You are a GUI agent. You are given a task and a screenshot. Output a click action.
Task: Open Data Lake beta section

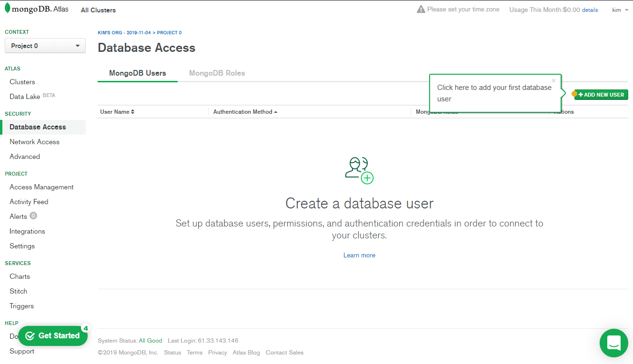click(32, 96)
